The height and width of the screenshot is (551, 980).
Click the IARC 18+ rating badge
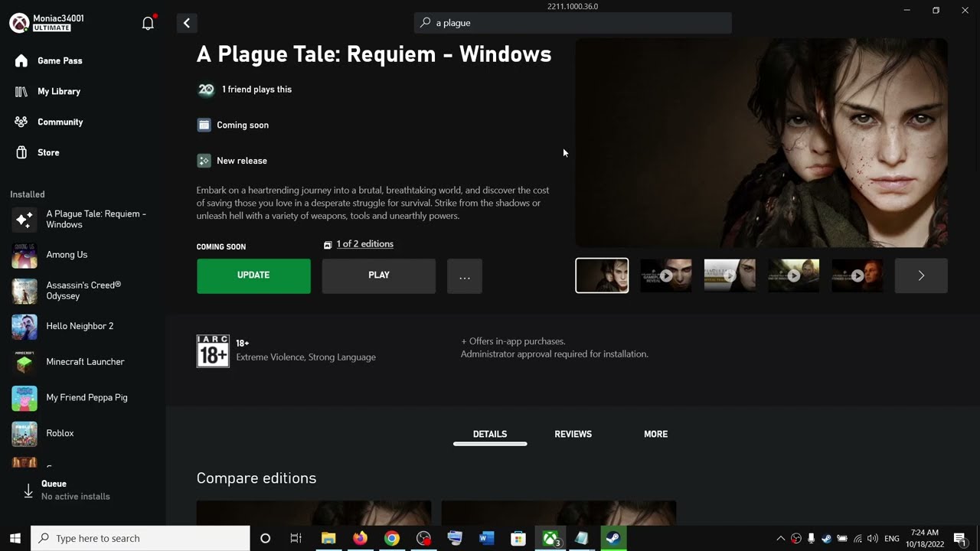pyautogui.click(x=213, y=351)
